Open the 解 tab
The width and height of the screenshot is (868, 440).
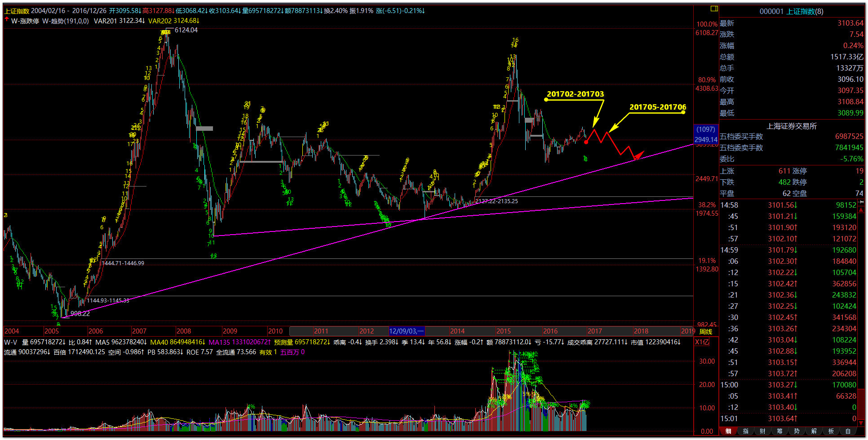(814, 431)
